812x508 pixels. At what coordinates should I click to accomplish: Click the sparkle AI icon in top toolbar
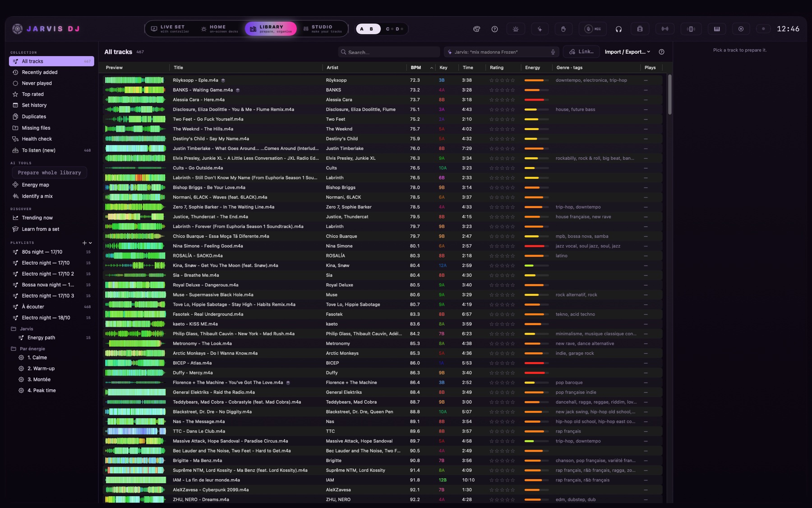click(x=540, y=29)
